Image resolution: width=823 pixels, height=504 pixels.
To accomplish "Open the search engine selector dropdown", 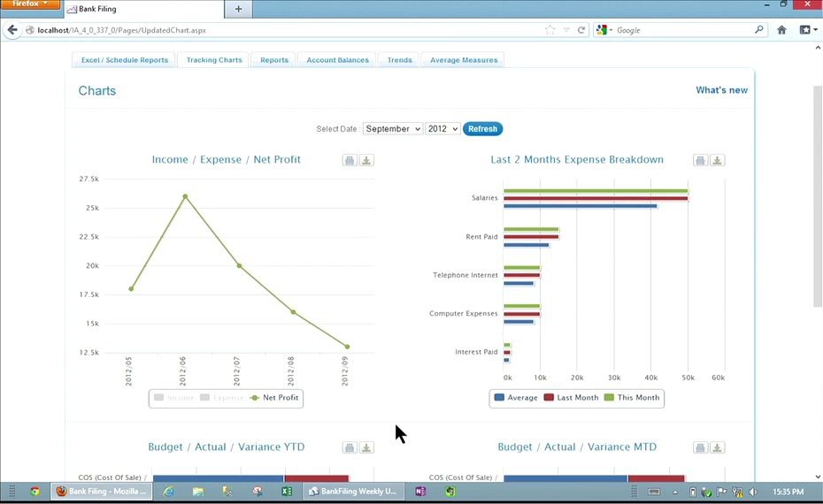I will [604, 30].
